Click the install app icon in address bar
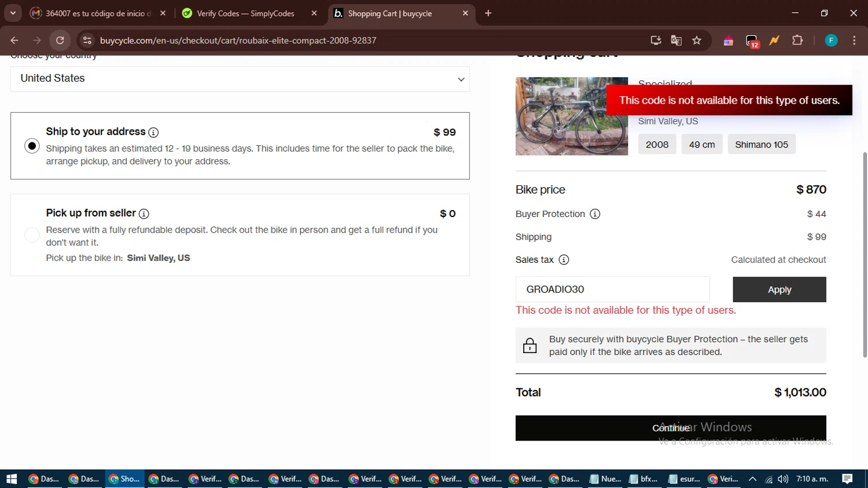Viewport: 868px width, 488px height. 656,40
